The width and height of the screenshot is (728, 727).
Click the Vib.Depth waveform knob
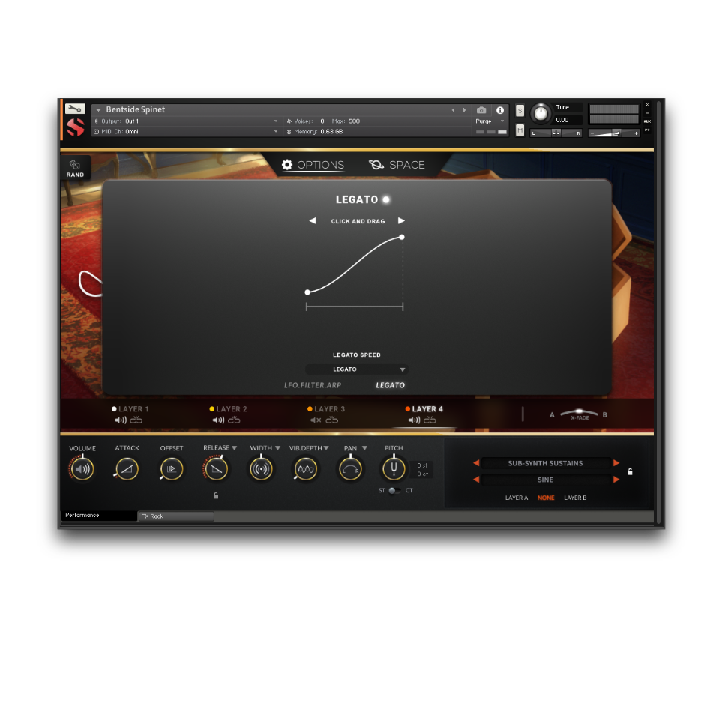[306, 468]
